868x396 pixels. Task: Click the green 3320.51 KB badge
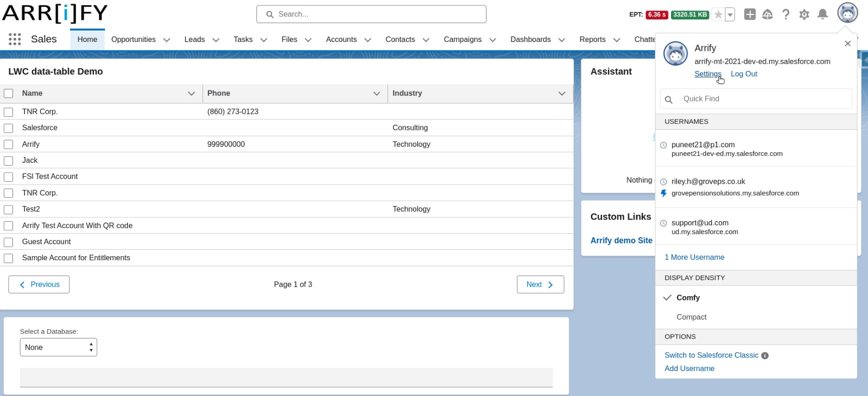tap(690, 14)
